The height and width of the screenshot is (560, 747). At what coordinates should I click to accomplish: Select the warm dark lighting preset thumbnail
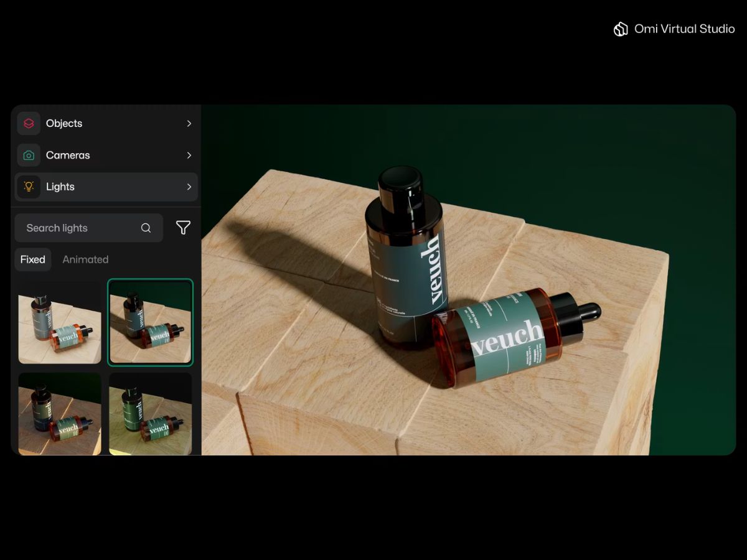pos(60,414)
